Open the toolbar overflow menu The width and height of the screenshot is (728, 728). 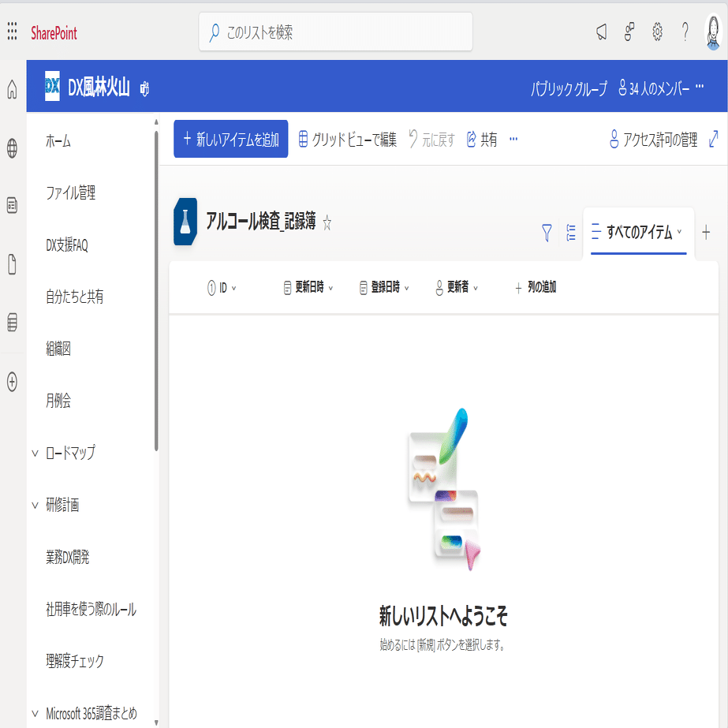[513, 139]
